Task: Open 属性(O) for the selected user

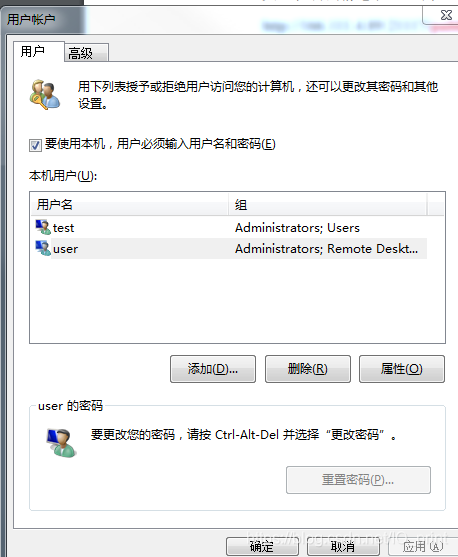Action: pyautogui.click(x=402, y=369)
